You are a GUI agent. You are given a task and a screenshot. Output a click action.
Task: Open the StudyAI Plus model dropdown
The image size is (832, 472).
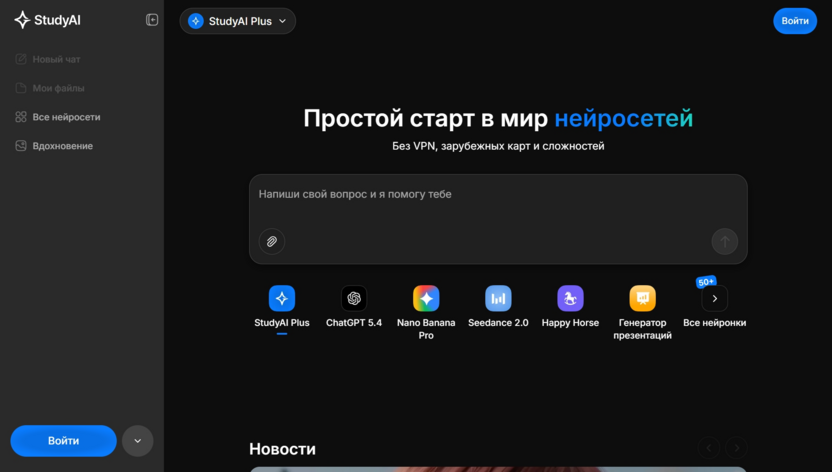pyautogui.click(x=238, y=21)
